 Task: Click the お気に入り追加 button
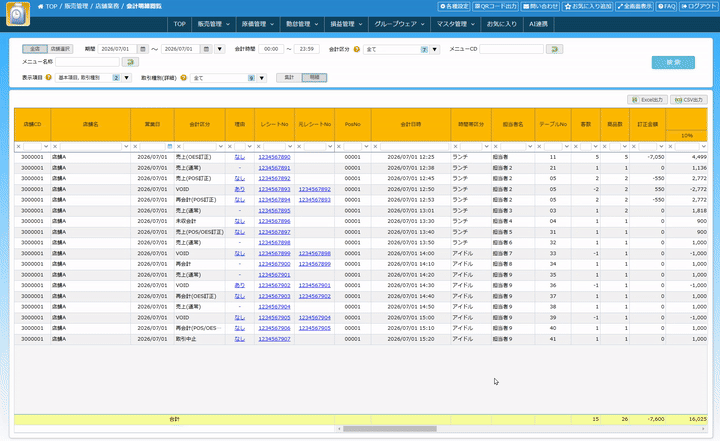[x=588, y=6]
